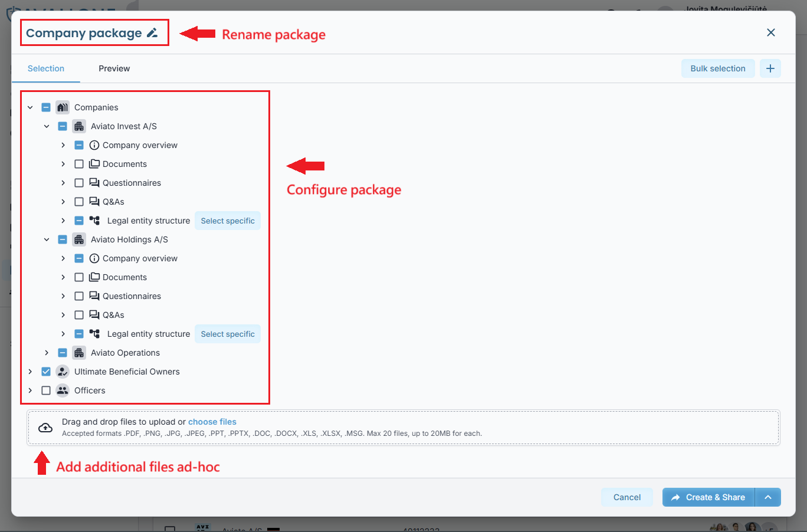Collapse the Aviato Invest A/S node
807x532 pixels.
coord(47,126)
